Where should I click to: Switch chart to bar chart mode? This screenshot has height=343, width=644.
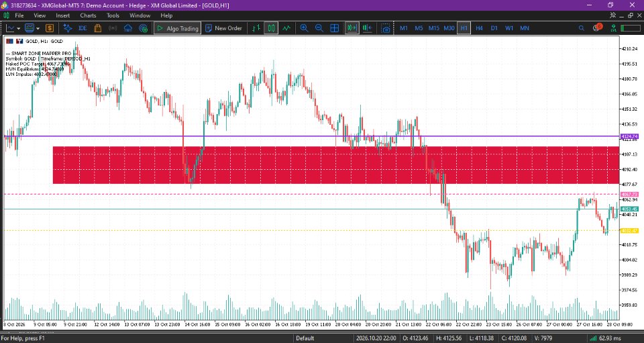pyautogui.click(x=256, y=28)
